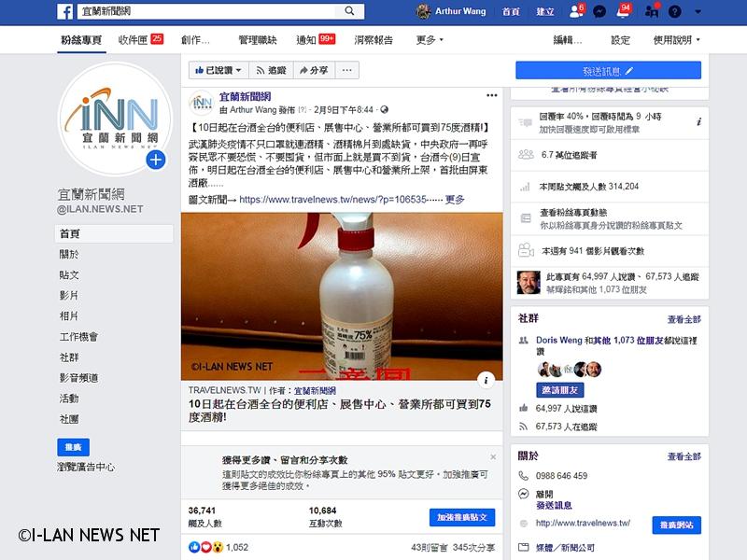747x560 pixels.
Task: Click the 加強推廣貼文 boost post button
Action: 463,517
